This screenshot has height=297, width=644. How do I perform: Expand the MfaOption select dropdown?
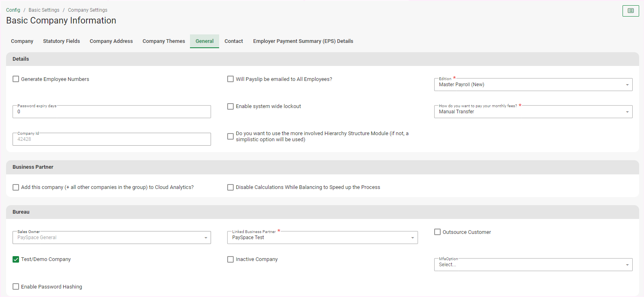click(x=533, y=265)
